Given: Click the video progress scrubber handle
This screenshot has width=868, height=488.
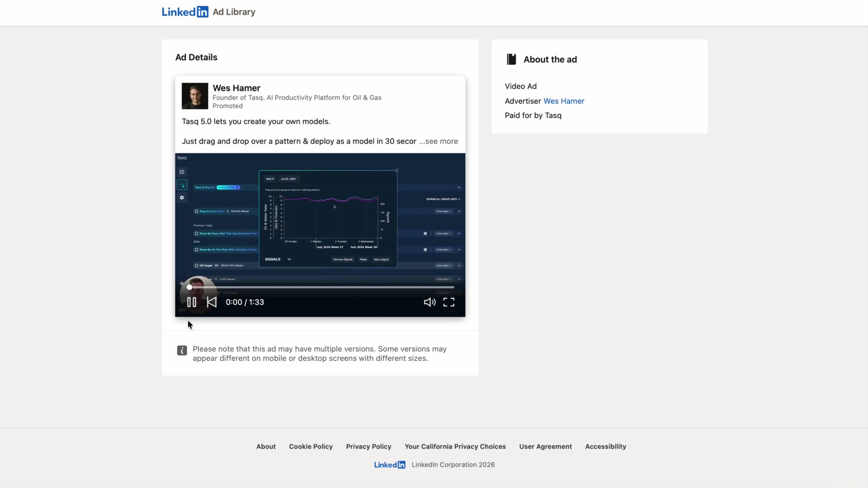Looking at the screenshot, I should 189,287.
